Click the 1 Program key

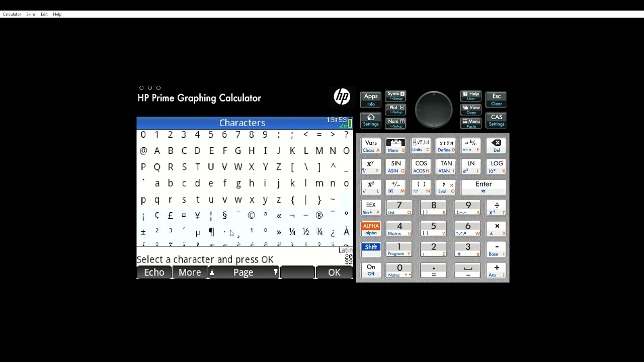[399, 249]
